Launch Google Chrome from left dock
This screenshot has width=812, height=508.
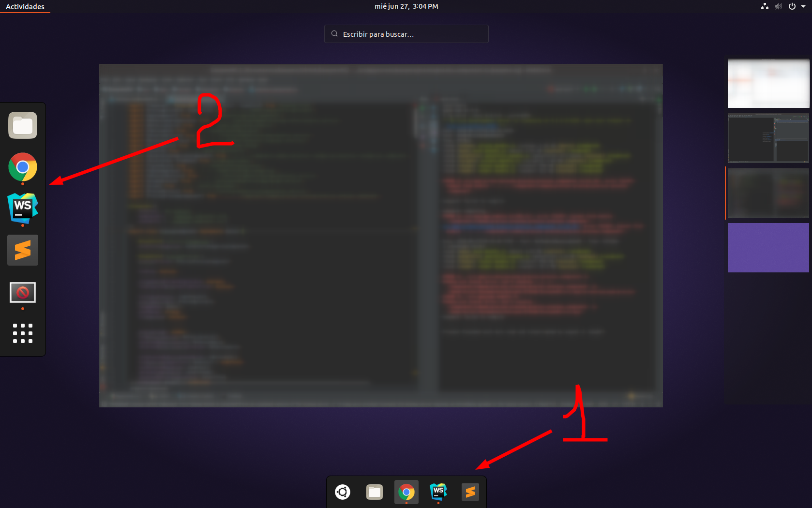pos(23,167)
